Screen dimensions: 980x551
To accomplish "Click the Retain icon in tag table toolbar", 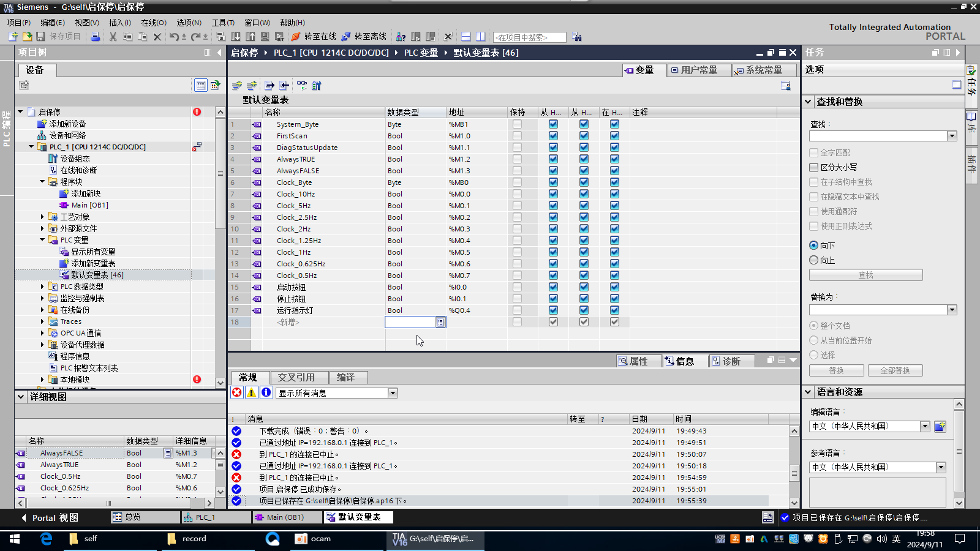I will coord(316,86).
